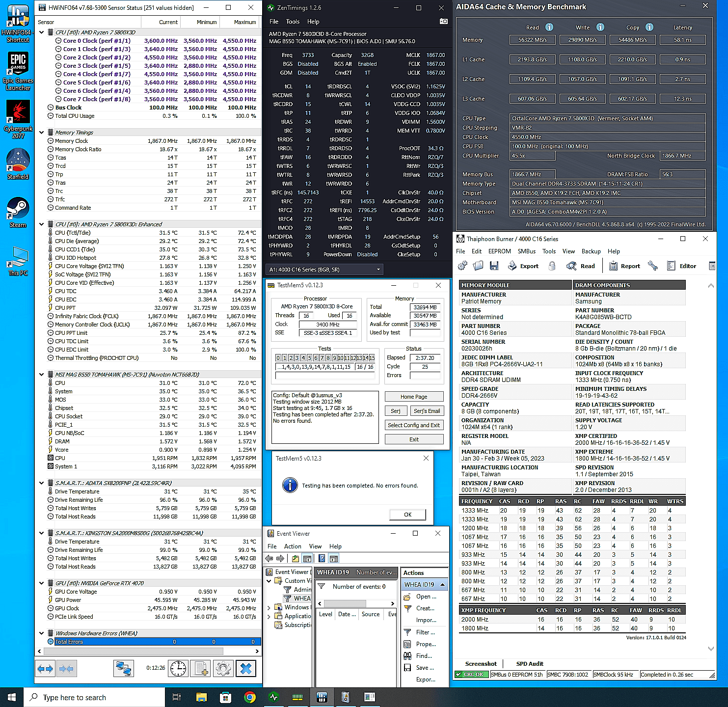Click AIDA64 Copy info icon
The height and width of the screenshot is (707, 728).
(649, 27)
